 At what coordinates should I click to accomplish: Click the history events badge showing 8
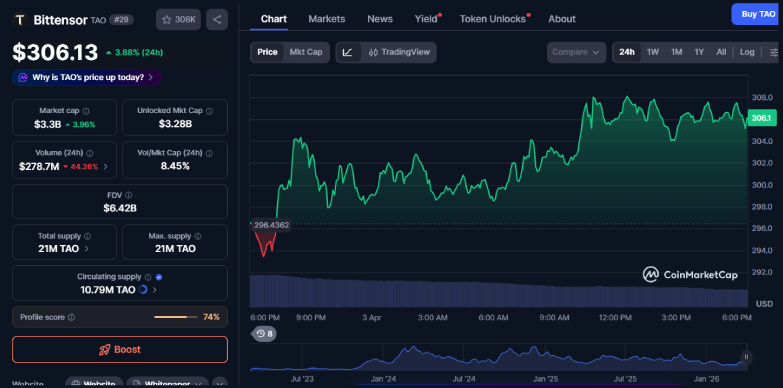click(x=264, y=334)
